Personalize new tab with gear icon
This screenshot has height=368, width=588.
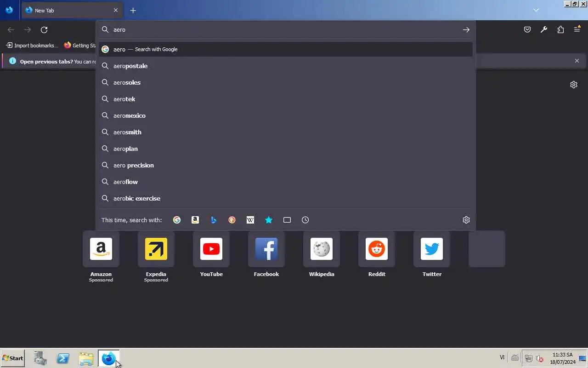[x=574, y=85]
